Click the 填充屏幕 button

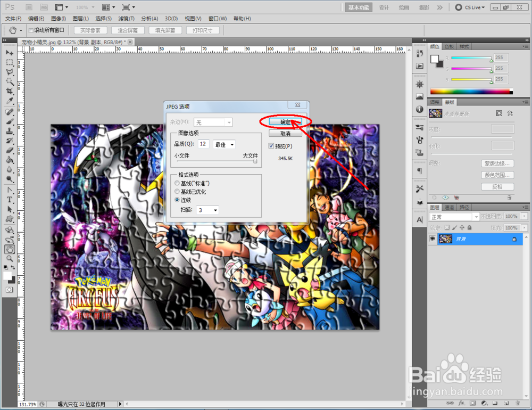pos(165,30)
